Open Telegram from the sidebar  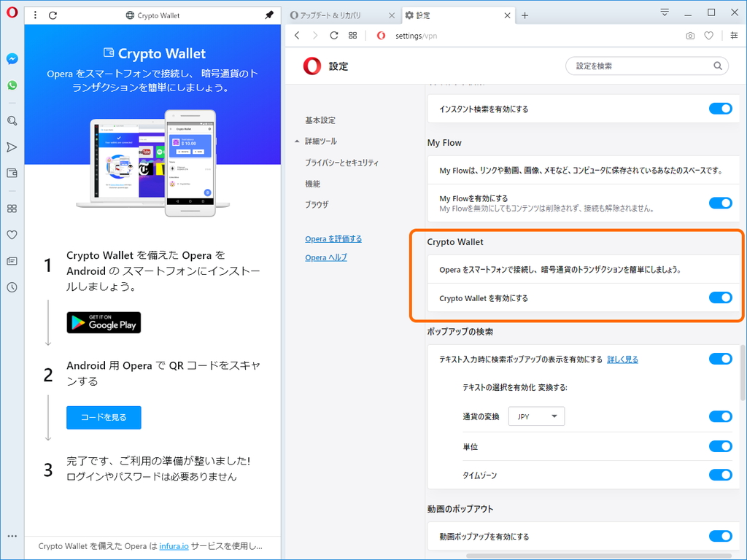[12, 147]
